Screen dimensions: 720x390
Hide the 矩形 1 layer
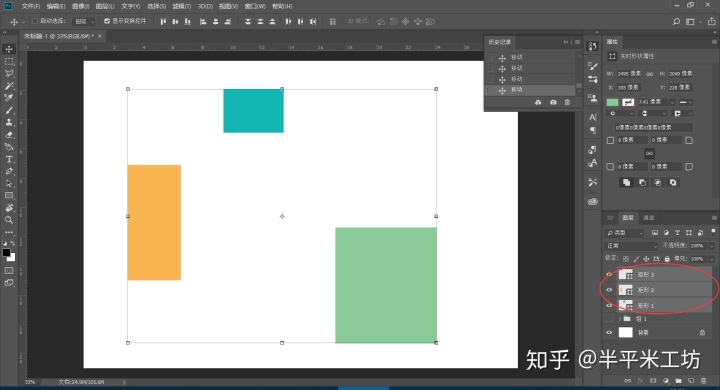[609, 305]
